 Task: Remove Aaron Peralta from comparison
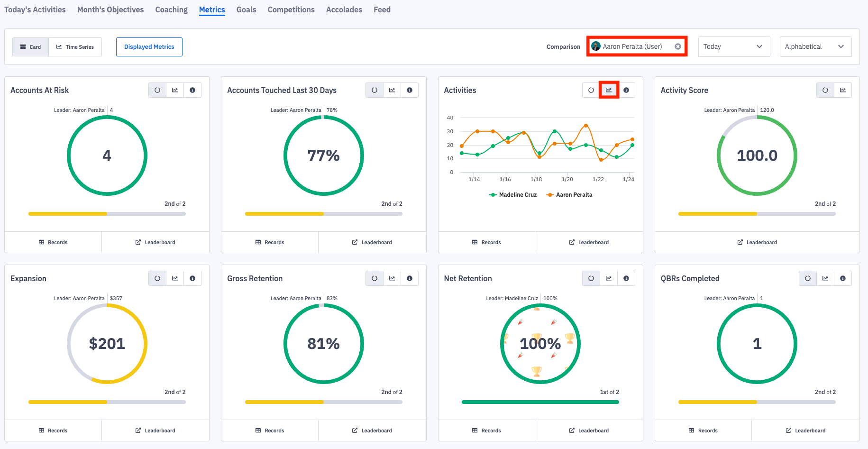[678, 46]
